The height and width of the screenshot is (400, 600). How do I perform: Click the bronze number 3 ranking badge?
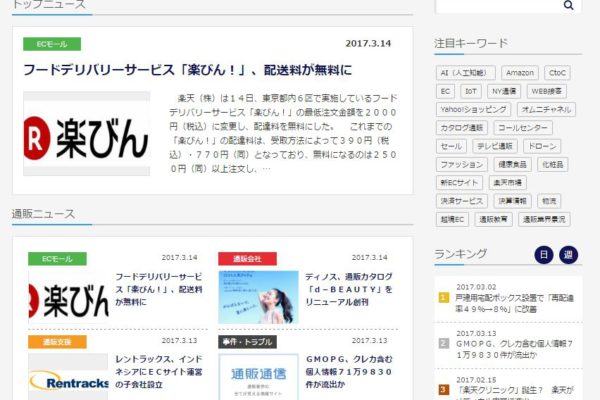[x=443, y=390]
